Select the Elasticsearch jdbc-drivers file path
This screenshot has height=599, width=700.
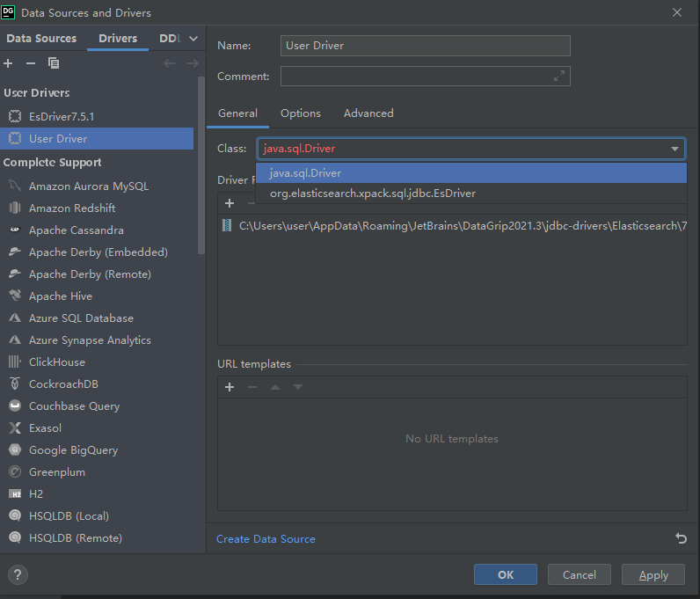[x=452, y=225]
